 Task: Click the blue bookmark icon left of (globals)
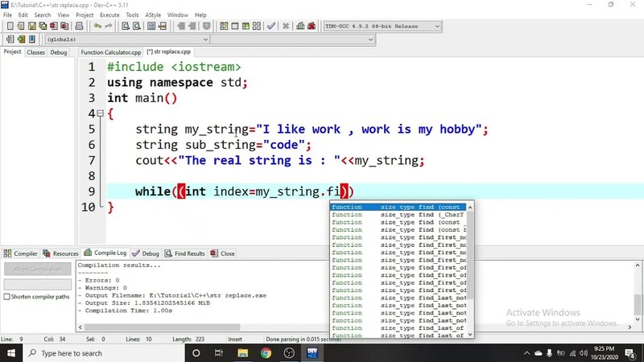(32, 39)
